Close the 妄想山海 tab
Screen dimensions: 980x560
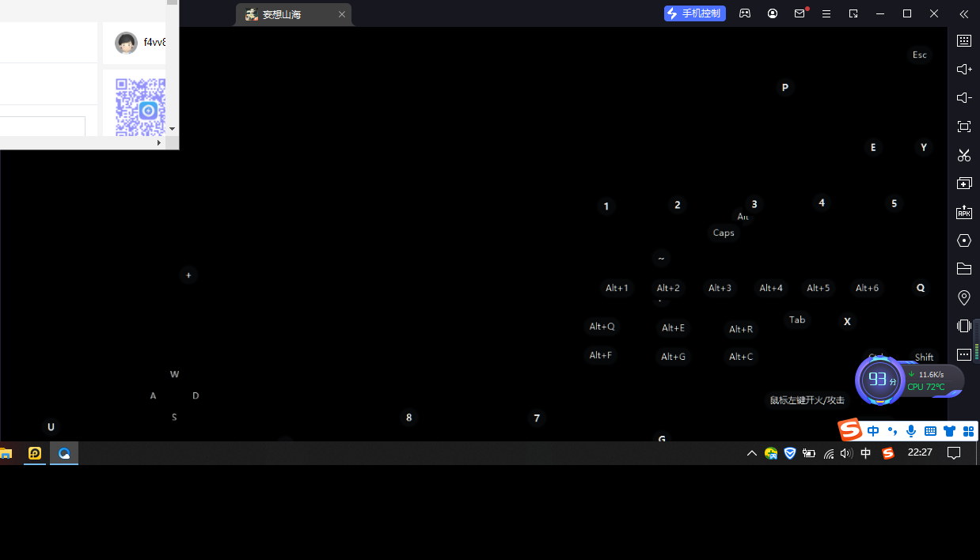tap(342, 14)
